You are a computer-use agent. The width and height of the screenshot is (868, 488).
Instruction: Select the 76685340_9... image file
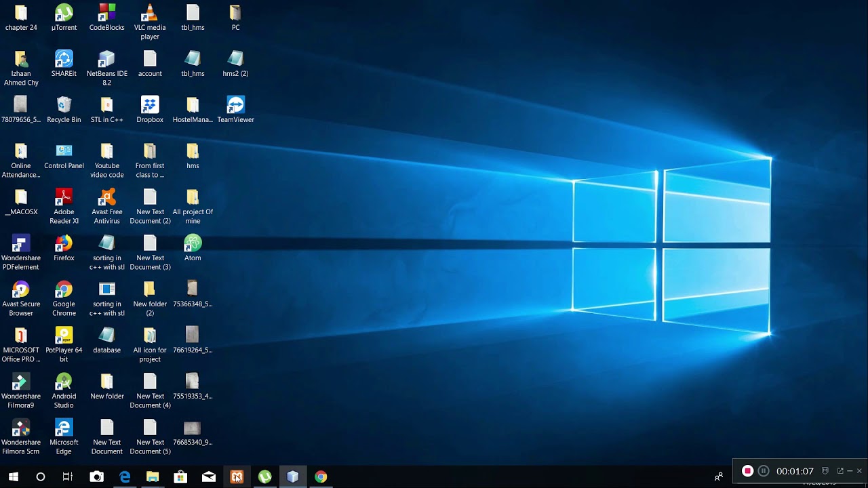click(193, 432)
